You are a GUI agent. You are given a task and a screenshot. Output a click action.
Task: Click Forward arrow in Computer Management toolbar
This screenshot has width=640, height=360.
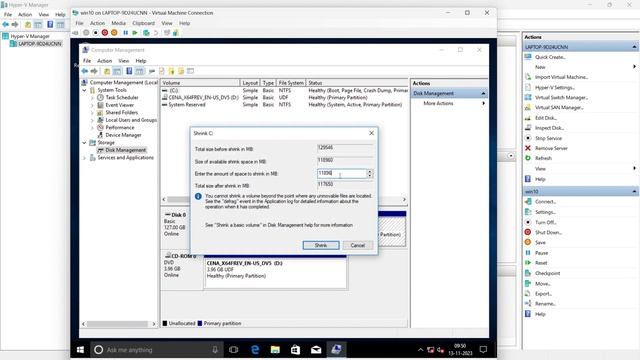(x=94, y=71)
